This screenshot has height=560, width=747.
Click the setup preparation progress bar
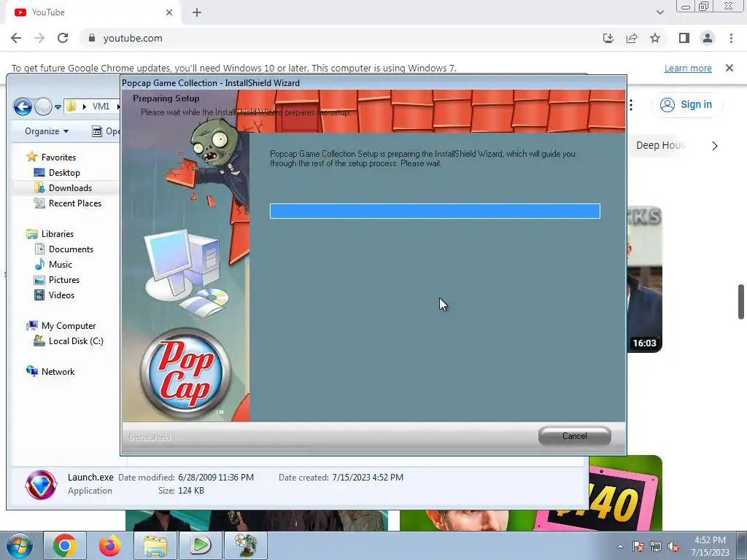click(435, 211)
